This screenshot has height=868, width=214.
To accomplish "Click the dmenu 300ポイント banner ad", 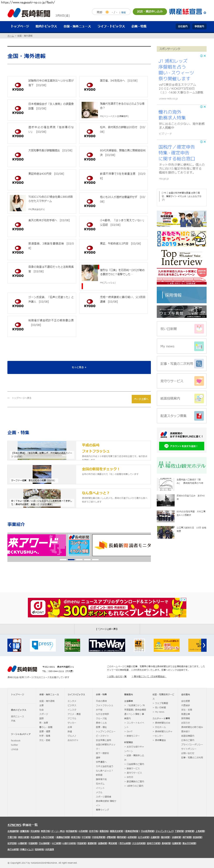I will tap(107, 608).
